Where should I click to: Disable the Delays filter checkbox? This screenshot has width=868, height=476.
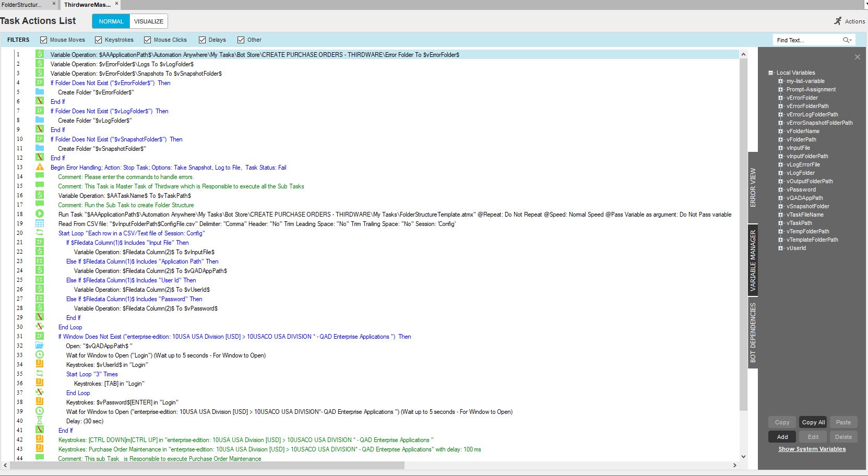coord(202,40)
